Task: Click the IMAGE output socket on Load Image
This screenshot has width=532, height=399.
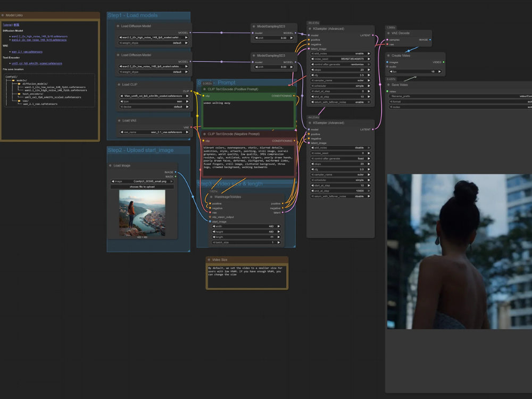Action: tap(176, 172)
